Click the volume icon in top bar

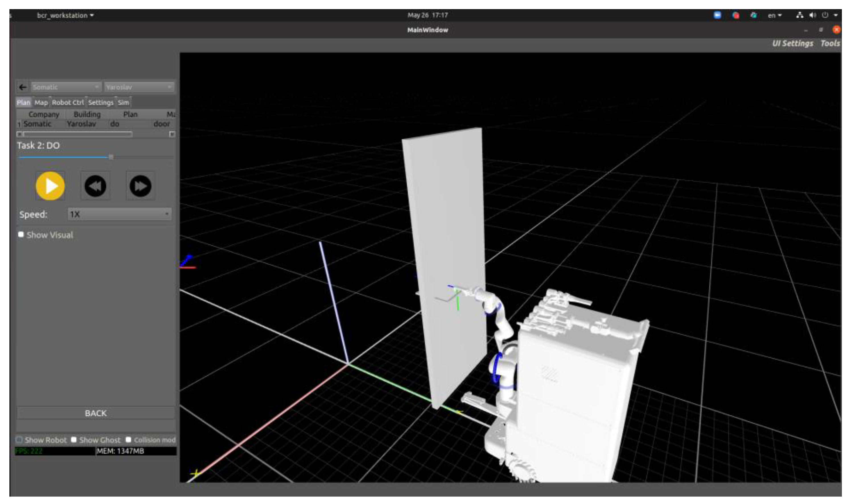coord(813,15)
